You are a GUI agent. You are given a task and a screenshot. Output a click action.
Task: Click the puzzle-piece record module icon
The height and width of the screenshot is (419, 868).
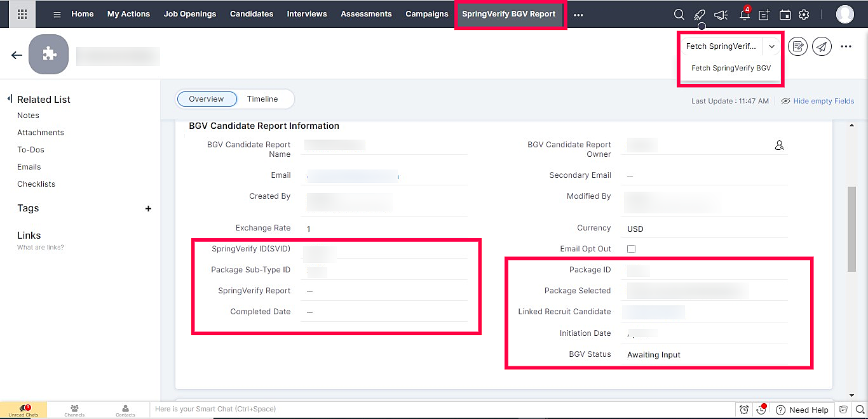49,55
